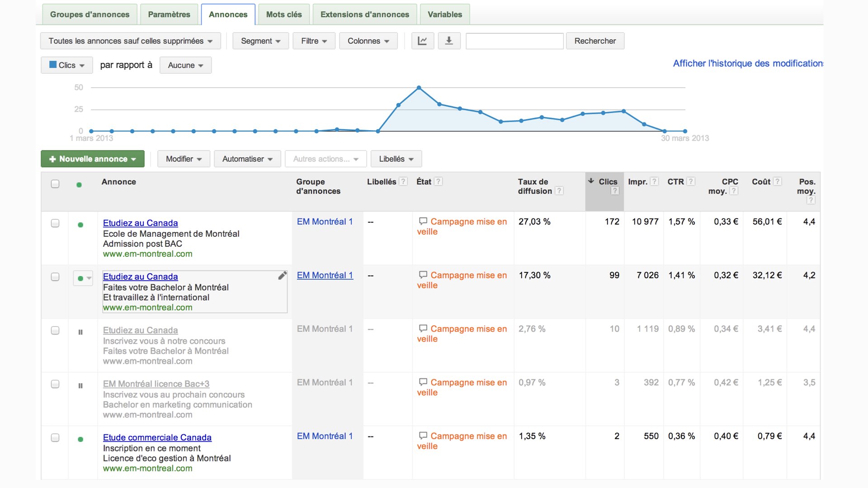The height and width of the screenshot is (488, 868).
Task: Click the descending sort arrow in Clics header
Action: [x=591, y=181]
